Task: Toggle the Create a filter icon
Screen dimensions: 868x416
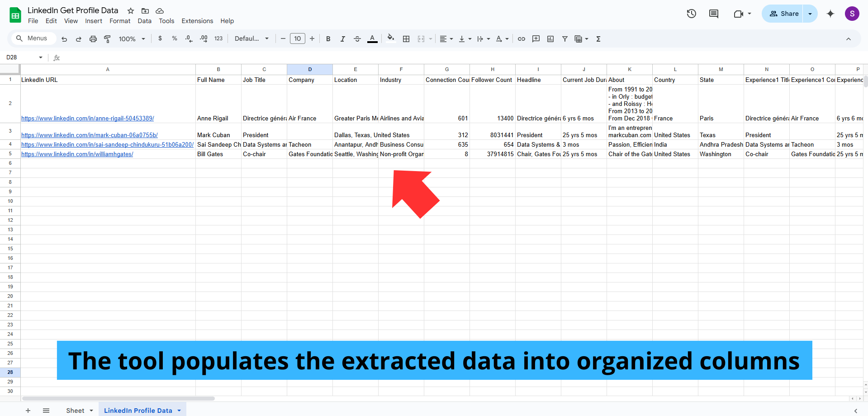Action: (x=565, y=39)
